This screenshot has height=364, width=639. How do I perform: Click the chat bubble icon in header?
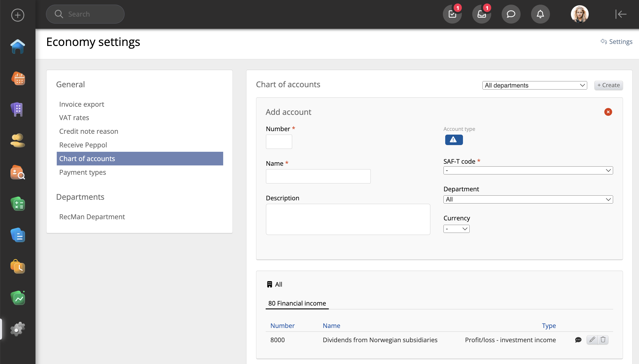point(511,14)
